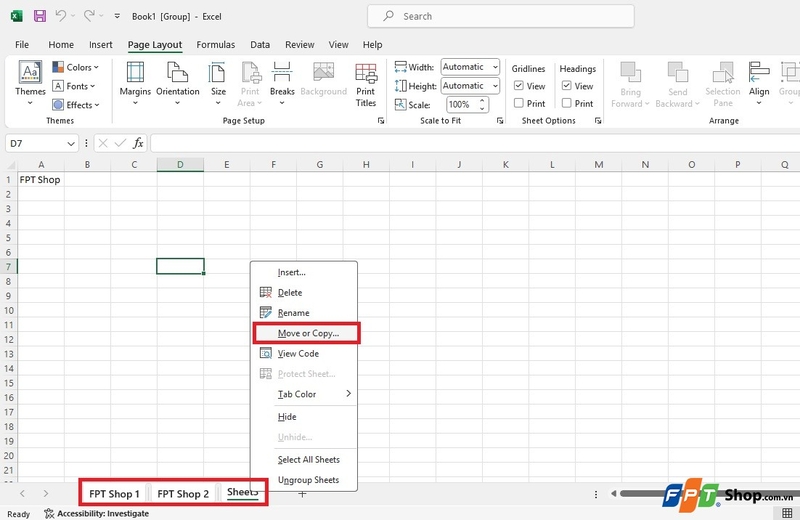Click the Insert Function fx icon
The width and height of the screenshot is (800, 520).
[138, 143]
